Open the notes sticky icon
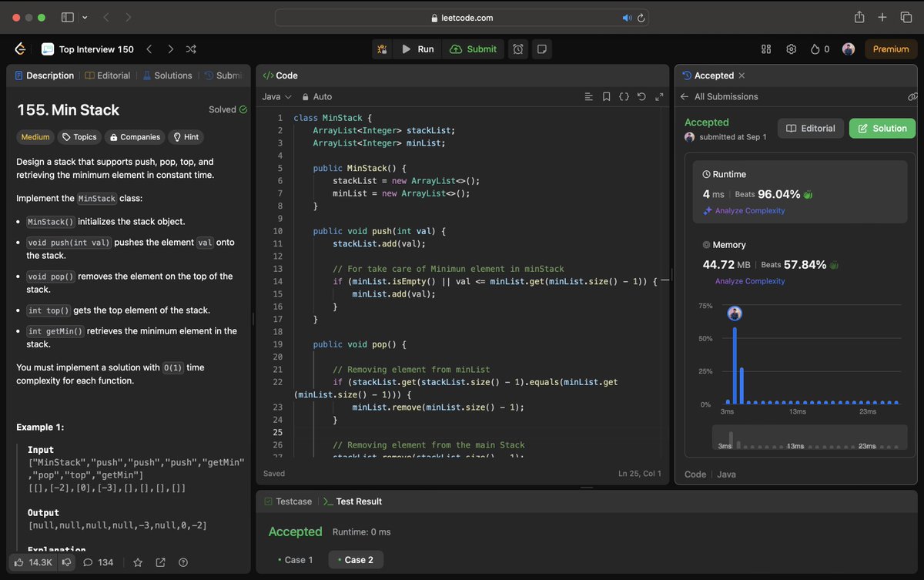This screenshot has width=924, height=580. [x=542, y=49]
